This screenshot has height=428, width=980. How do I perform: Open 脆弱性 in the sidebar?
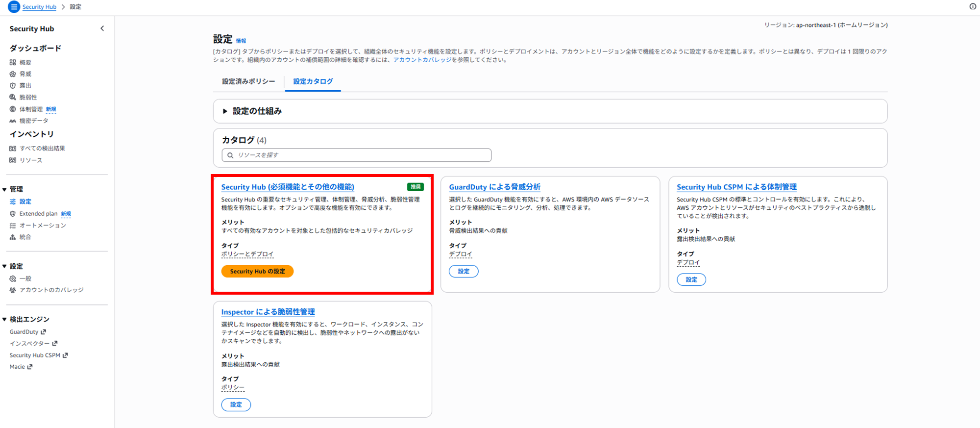(28, 98)
